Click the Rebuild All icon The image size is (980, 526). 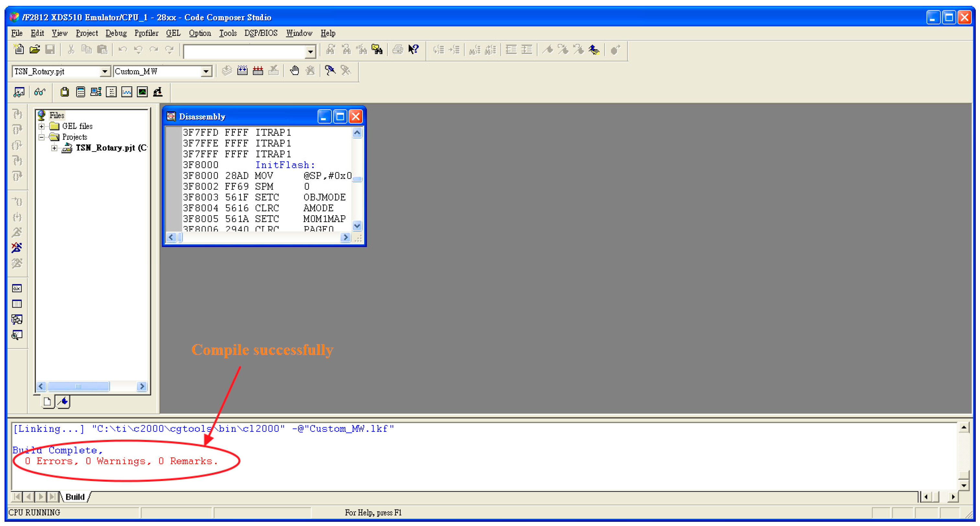258,71
